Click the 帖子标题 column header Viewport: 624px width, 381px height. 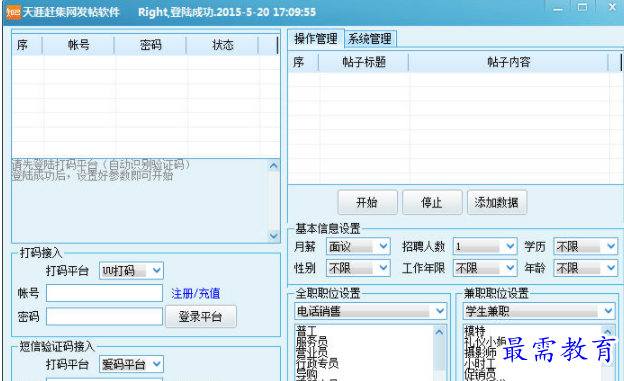coord(364,62)
